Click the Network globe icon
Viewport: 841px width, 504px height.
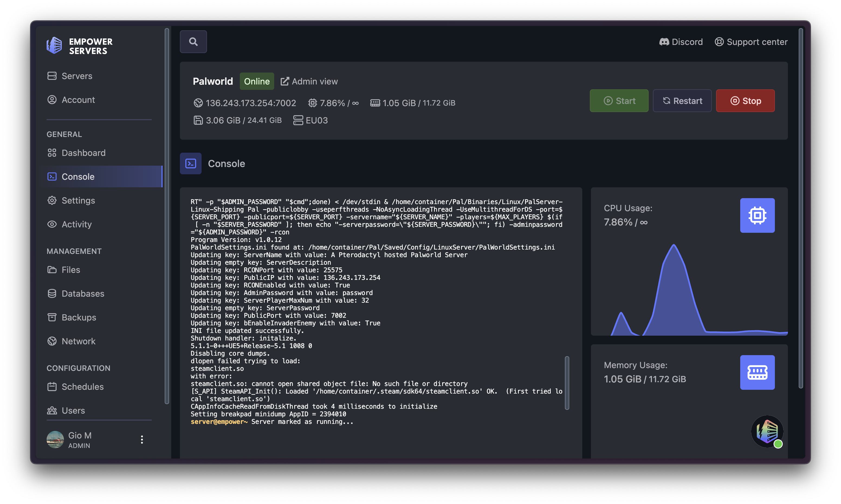(52, 341)
